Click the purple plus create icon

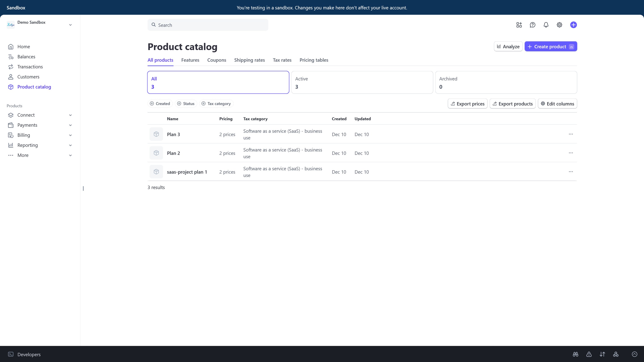(574, 25)
